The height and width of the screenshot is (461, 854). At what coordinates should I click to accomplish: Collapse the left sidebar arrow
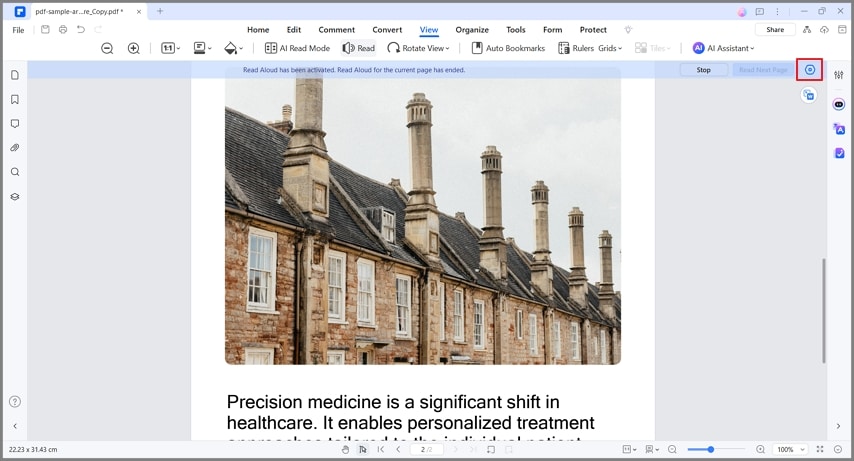click(x=15, y=426)
